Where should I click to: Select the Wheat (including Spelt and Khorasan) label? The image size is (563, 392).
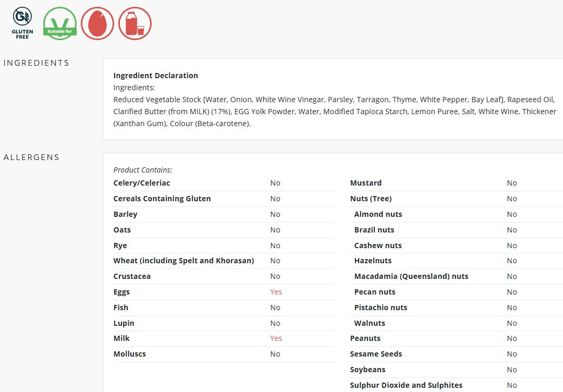pos(183,261)
